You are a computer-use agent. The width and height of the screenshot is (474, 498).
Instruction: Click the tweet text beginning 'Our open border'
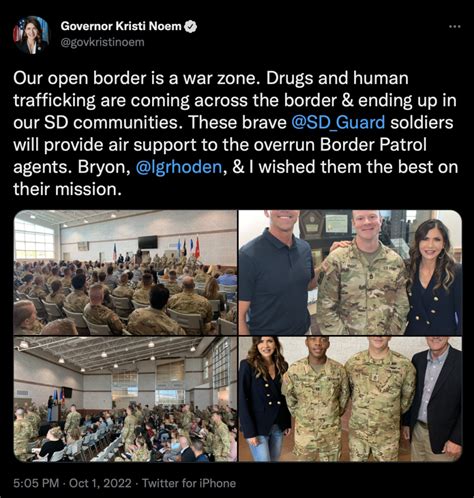(235, 133)
